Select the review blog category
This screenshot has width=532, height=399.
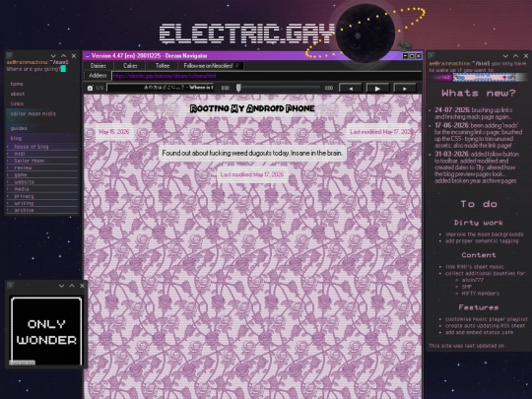[x=23, y=167]
